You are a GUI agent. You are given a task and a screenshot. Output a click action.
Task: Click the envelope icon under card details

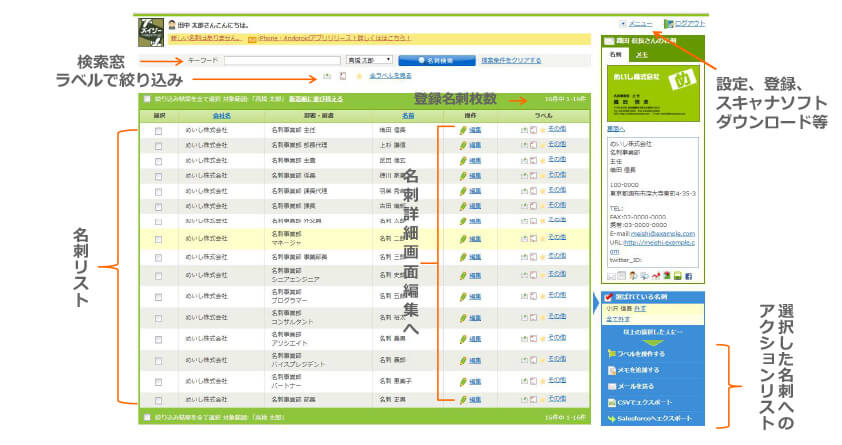point(613,275)
